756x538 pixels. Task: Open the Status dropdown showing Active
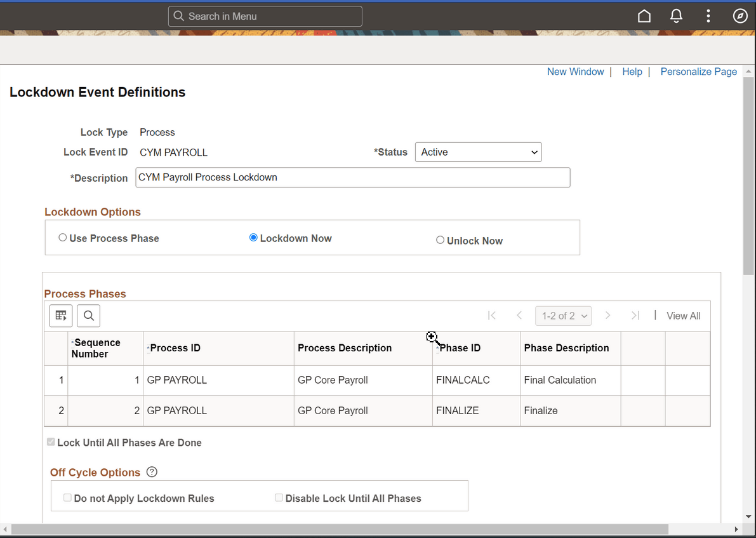[x=478, y=152]
